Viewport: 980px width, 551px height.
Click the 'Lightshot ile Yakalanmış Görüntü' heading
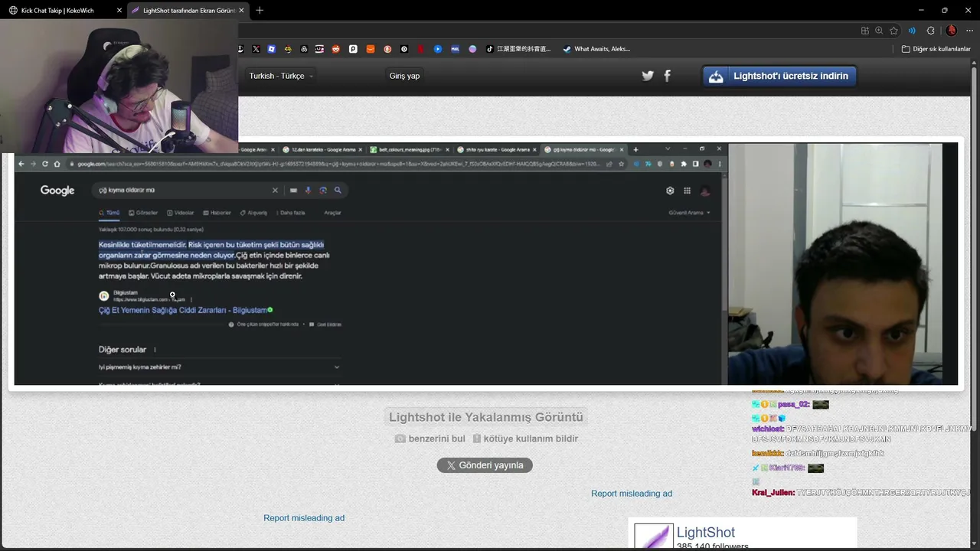tap(486, 417)
